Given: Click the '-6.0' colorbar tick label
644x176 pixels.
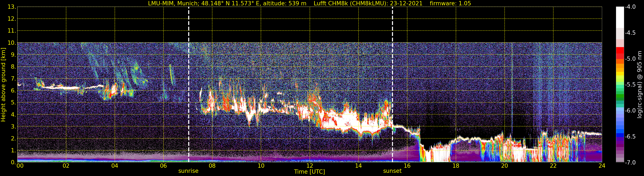Looking at the screenshot, I should (x=630, y=111).
